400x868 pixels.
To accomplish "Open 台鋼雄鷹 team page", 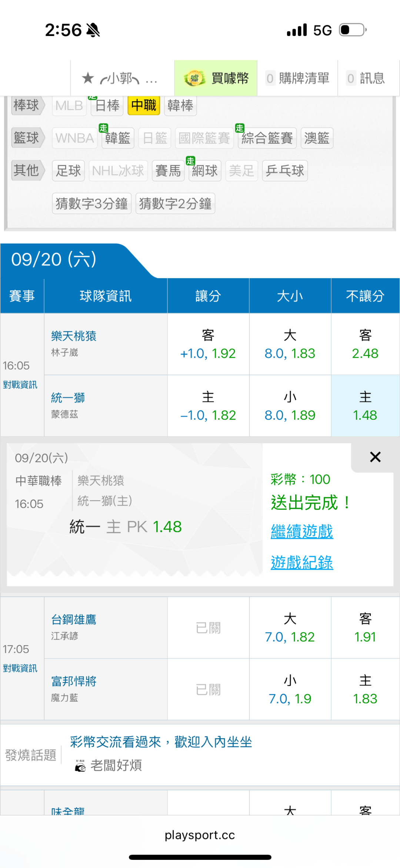I will 74,620.
